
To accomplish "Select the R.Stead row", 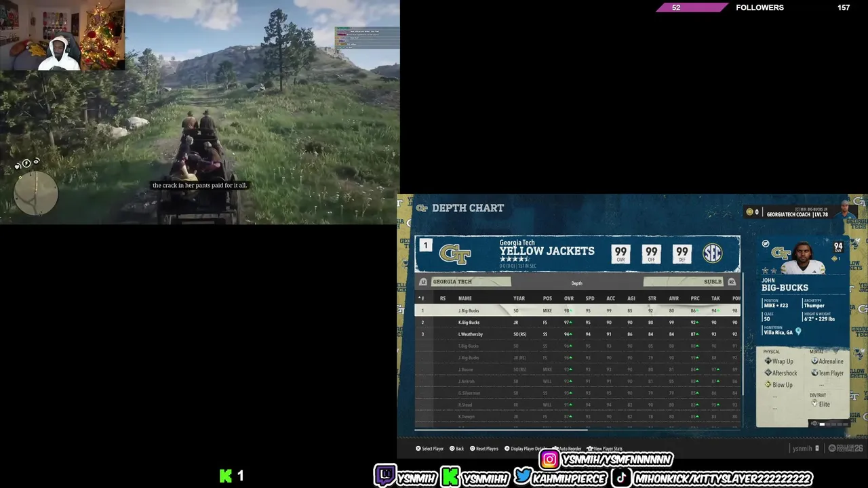I will pos(577,405).
